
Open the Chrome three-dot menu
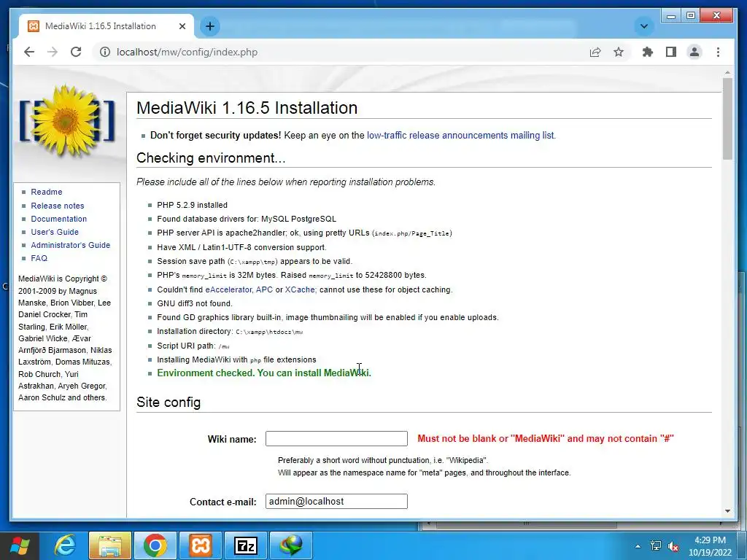[x=718, y=52]
